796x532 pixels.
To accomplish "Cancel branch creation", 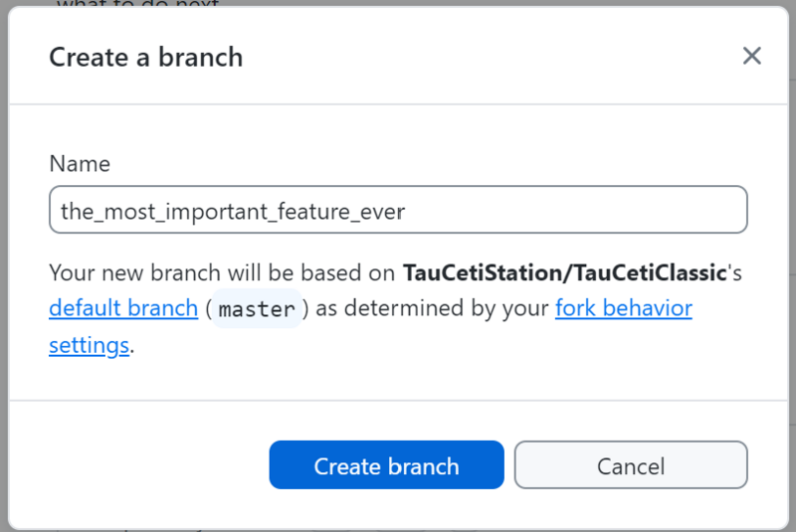I will (x=631, y=465).
